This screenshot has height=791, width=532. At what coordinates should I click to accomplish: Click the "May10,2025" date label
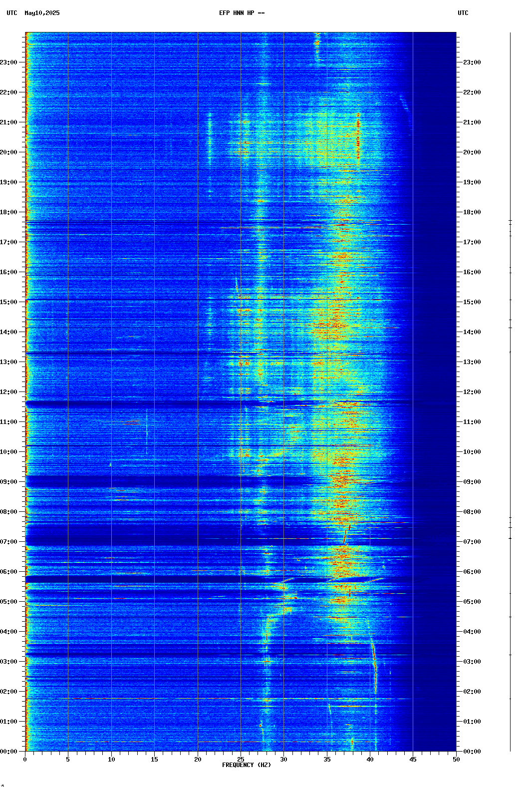point(42,13)
